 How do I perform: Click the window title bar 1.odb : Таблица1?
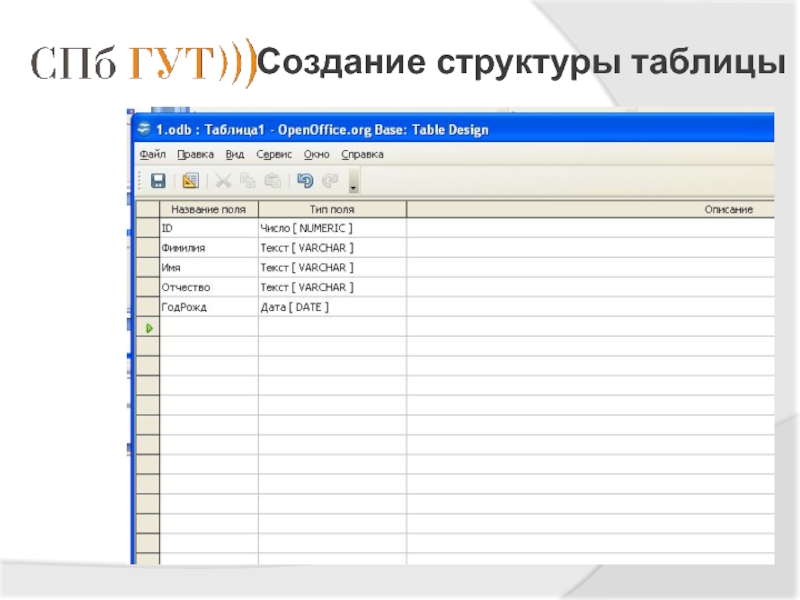(x=454, y=130)
